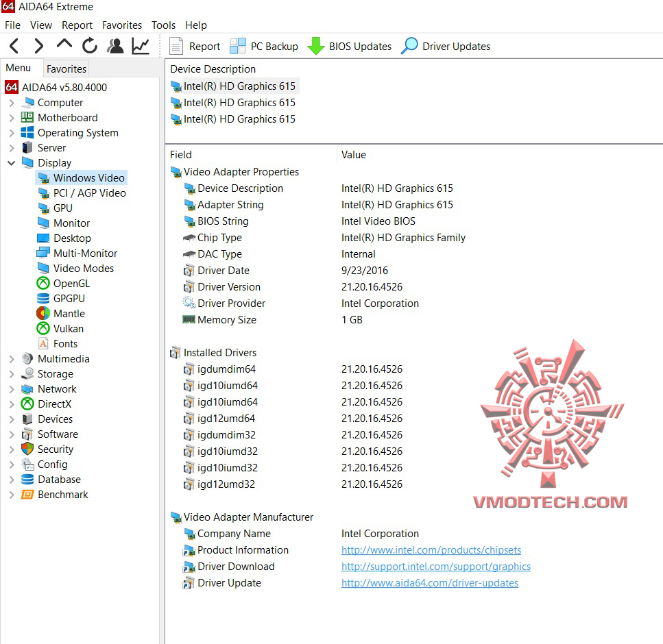Viewport: 663px width, 644px height.
Task: Expand the Multimedia tree node
Action: [x=12, y=359]
